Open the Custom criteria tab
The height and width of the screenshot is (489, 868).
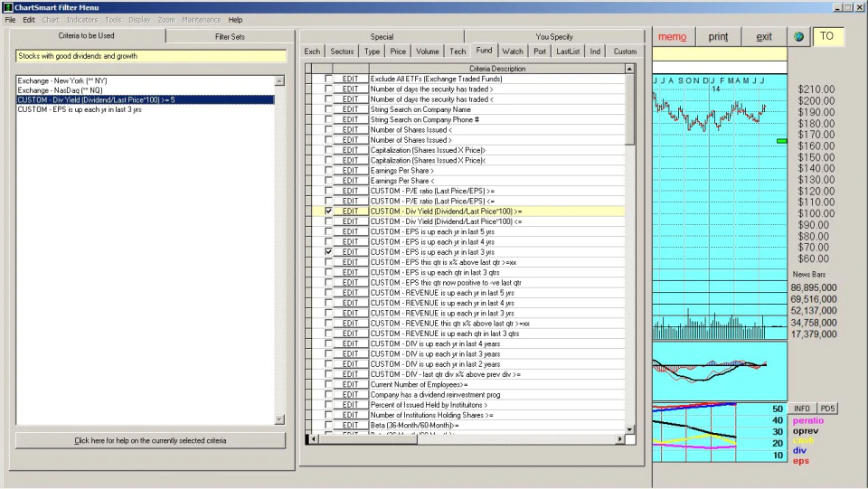click(625, 51)
